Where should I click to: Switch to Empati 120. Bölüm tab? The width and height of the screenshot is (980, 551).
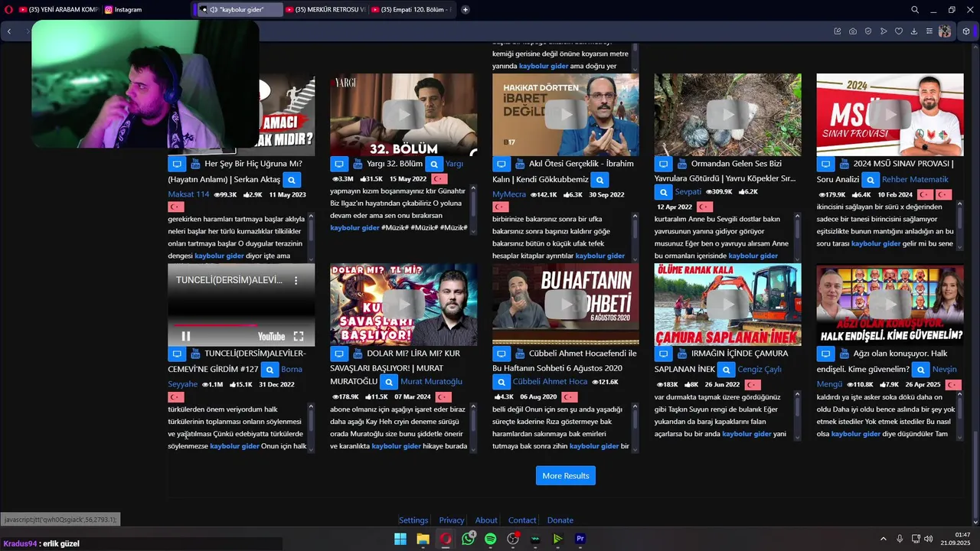[410, 10]
